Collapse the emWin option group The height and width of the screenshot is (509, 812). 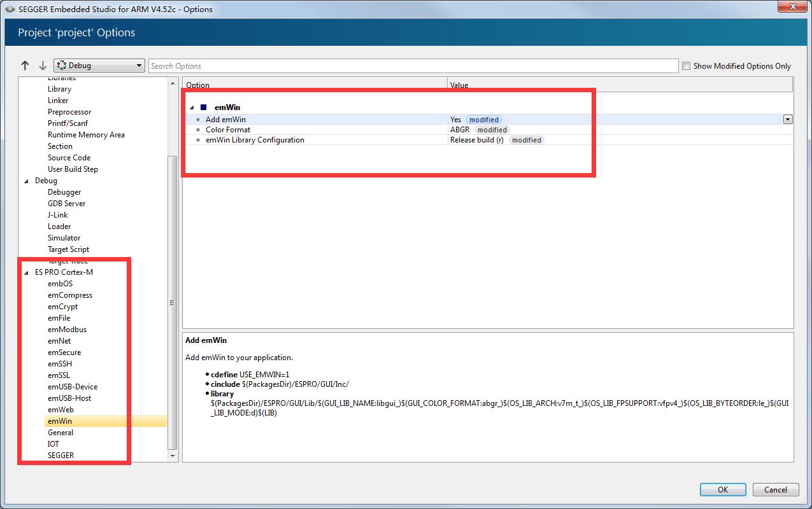192,108
